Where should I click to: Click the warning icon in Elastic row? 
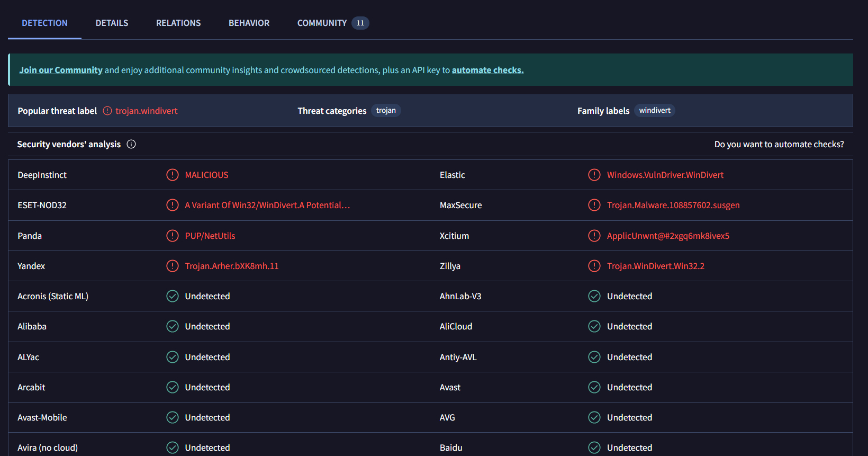594,175
